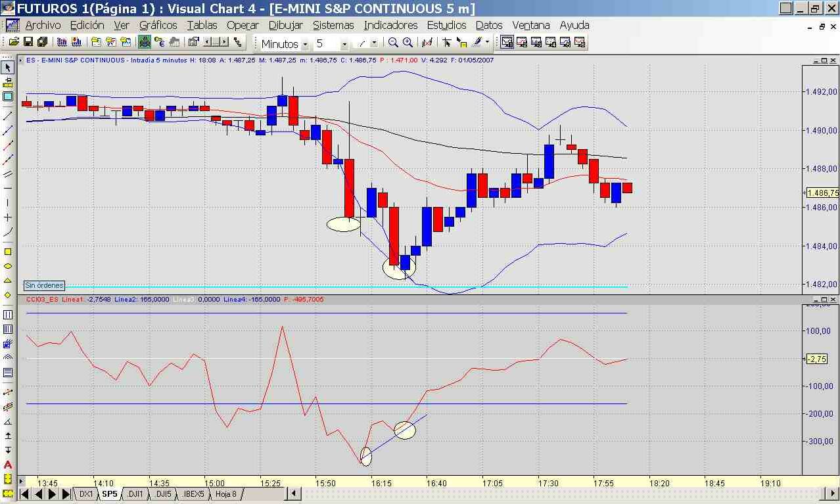Open the Sistemas menu

(x=333, y=25)
